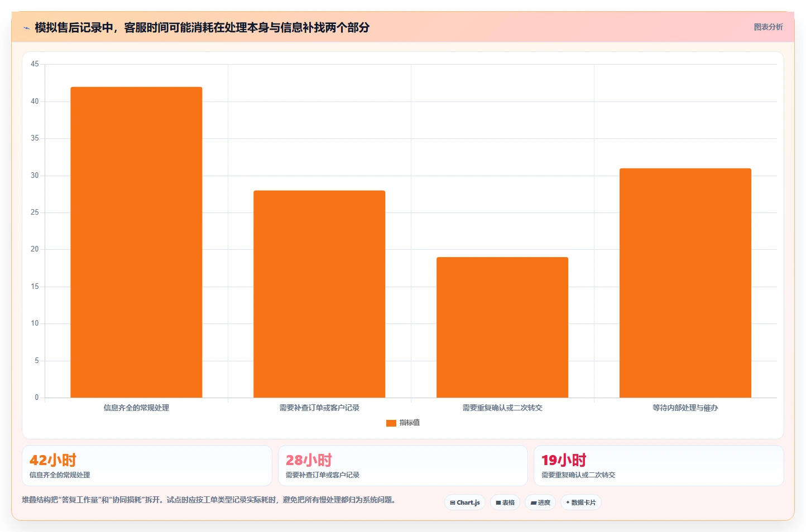
Task: Select the 数据卡片 tag chip
Action: (x=580, y=502)
